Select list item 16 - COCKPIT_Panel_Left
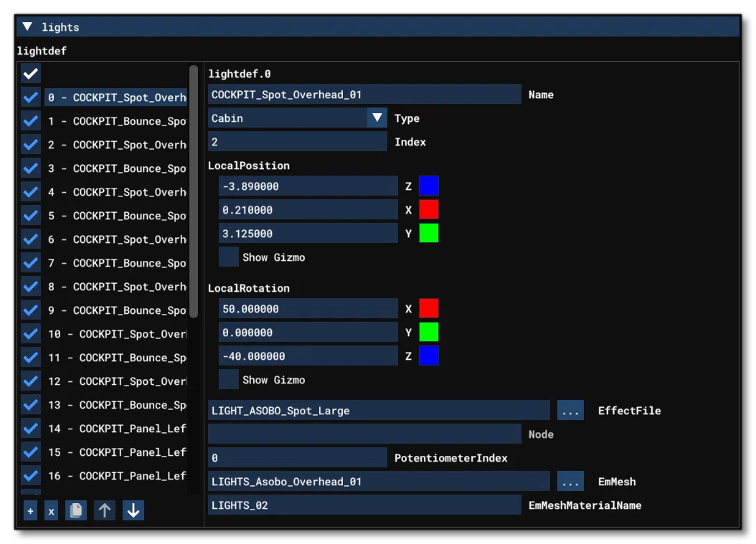This screenshot has height=544, width=756. click(115, 476)
